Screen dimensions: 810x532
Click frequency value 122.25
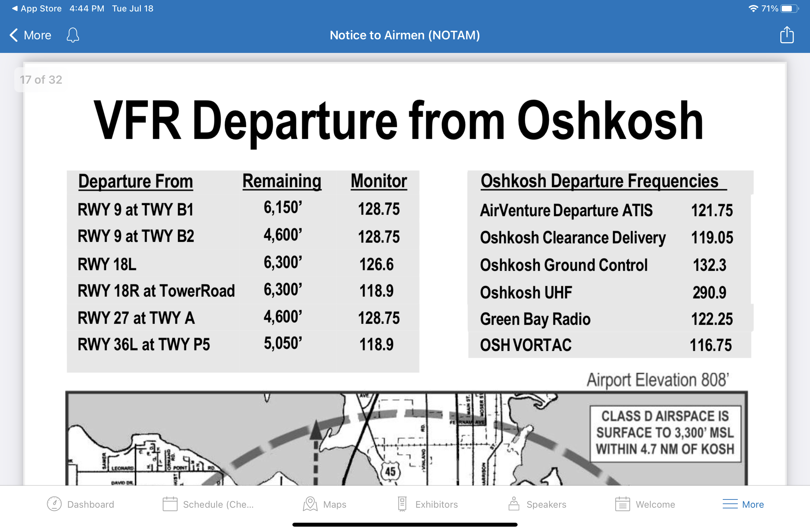coord(712,319)
